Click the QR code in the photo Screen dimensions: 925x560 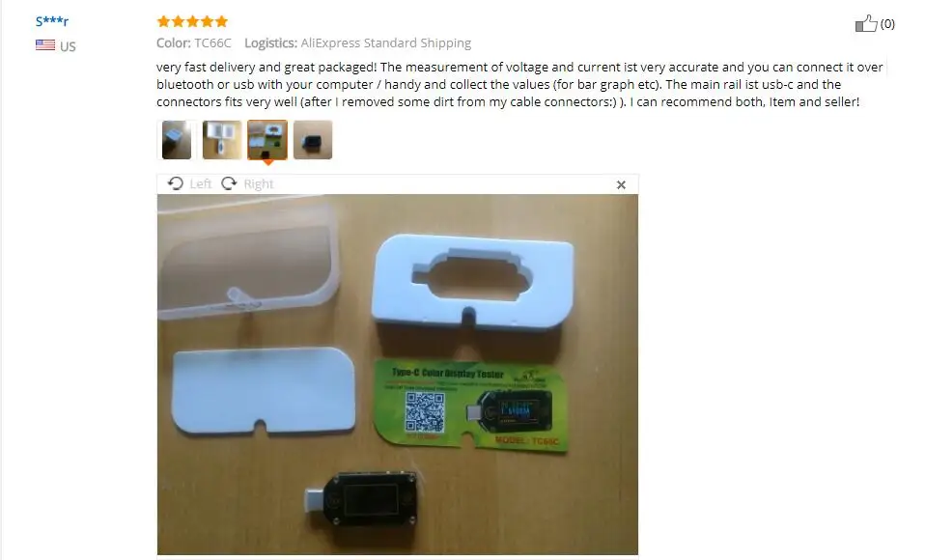tap(424, 412)
